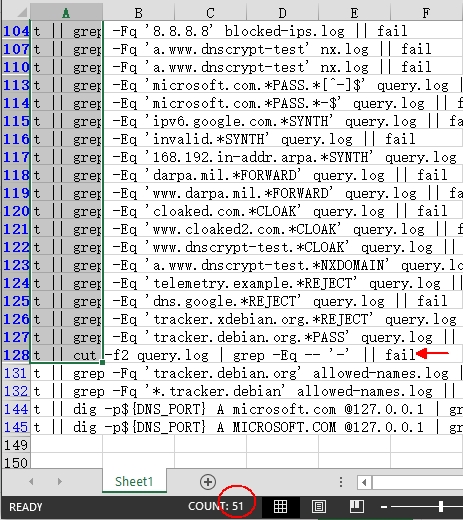463x520 pixels.
Task: Click 'ipv6.google.com.*SYNTH' cell in row 115
Action: click(x=239, y=121)
